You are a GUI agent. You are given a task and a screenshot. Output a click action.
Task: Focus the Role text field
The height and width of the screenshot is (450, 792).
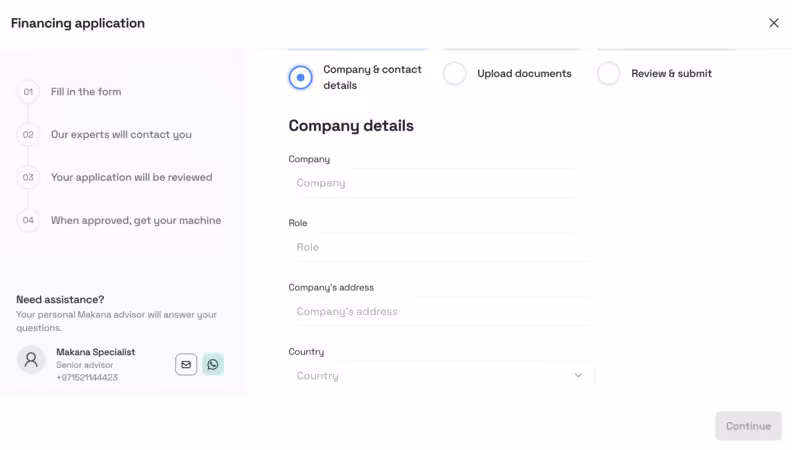(x=440, y=248)
